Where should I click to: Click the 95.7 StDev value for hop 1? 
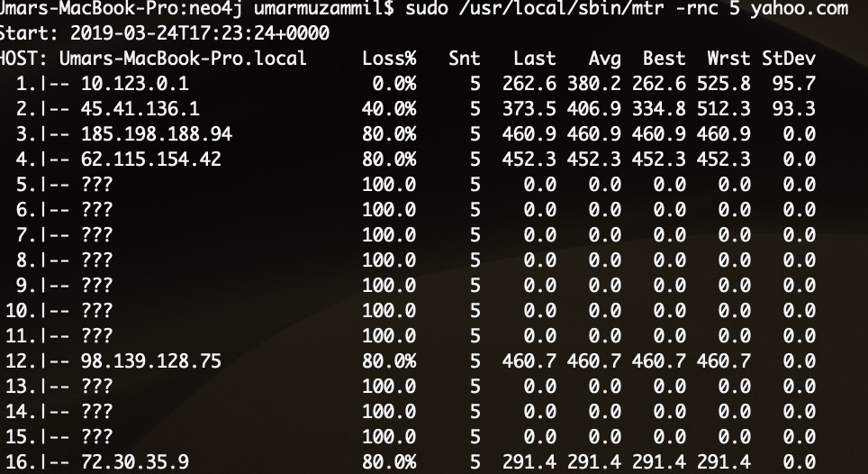(x=794, y=84)
